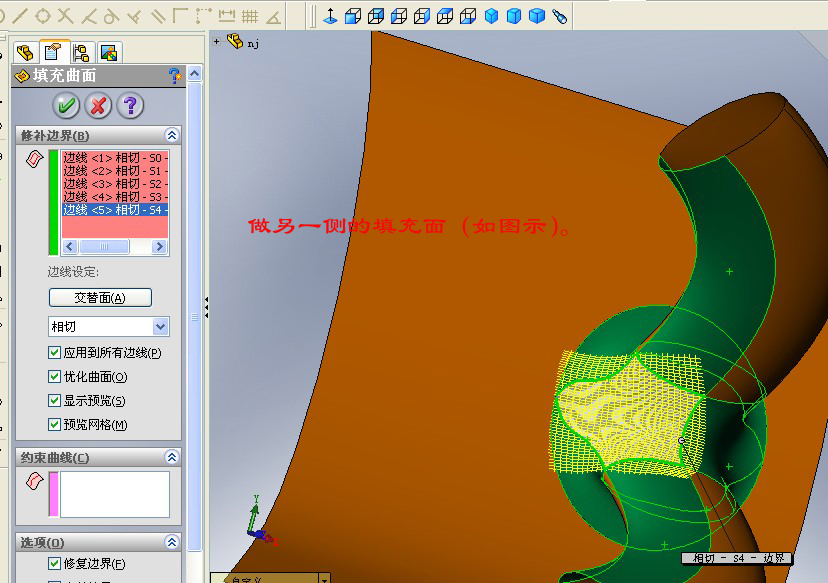Collapse the 修补边界(B) section
Screen dimensions: 828x583
click(x=172, y=135)
